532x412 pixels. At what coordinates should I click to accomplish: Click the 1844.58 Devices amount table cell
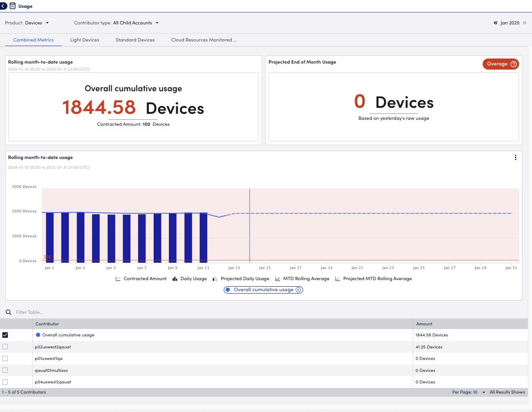click(x=431, y=335)
